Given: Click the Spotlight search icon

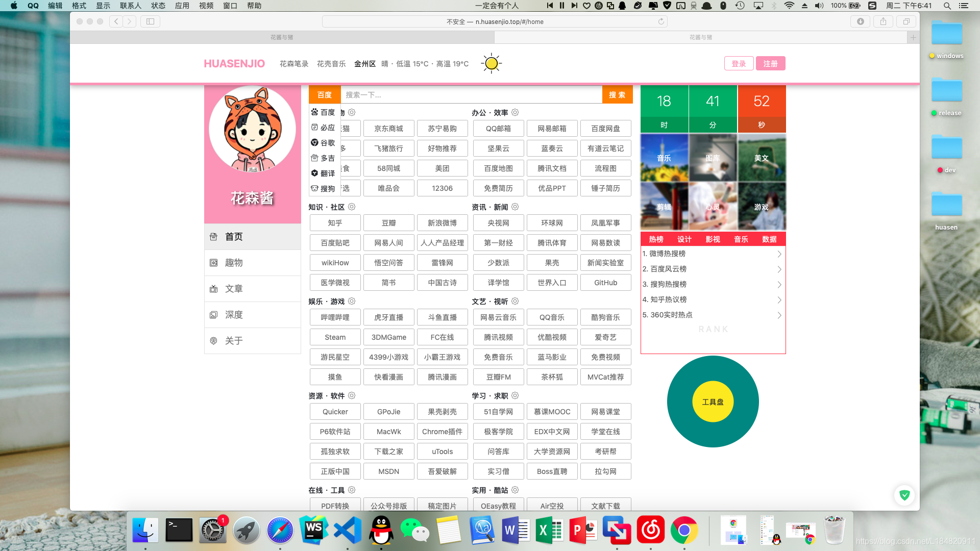Looking at the screenshot, I should pyautogui.click(x=947, y=6).
